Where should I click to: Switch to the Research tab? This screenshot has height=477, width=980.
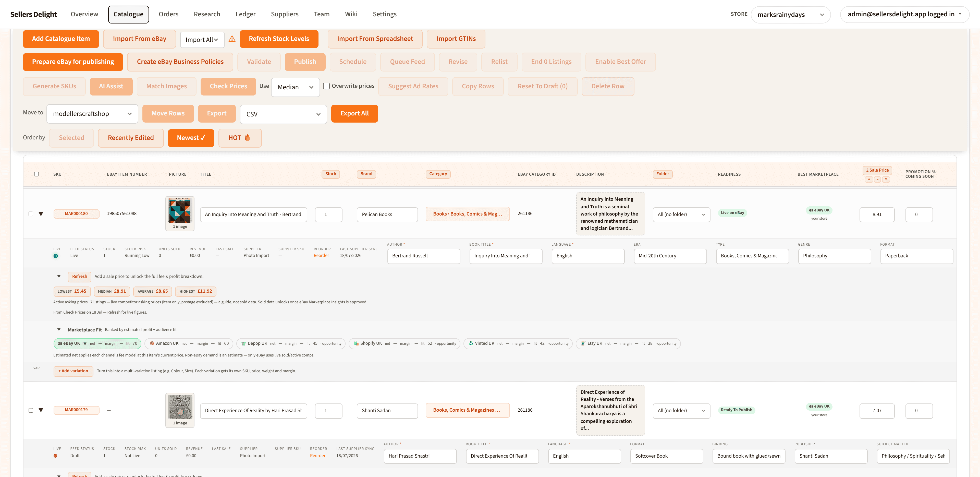(207, 14)
